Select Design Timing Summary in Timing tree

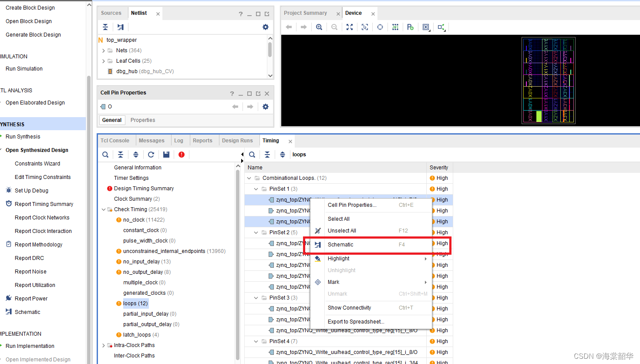pyautogui.click(x=144, y=189)
